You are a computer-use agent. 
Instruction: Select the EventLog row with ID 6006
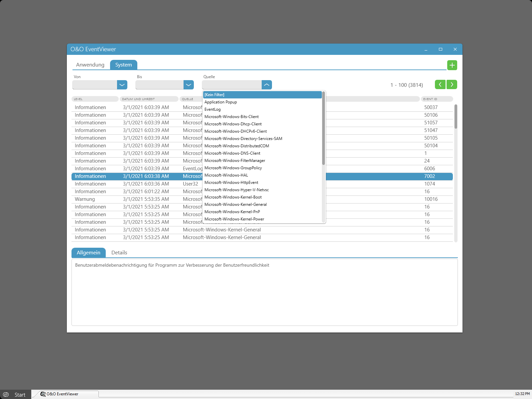click(262, 169)
